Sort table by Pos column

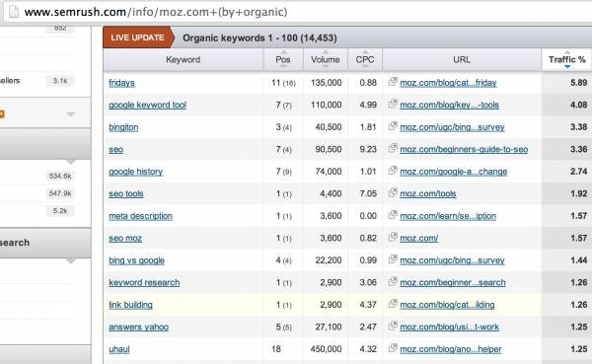283,59
